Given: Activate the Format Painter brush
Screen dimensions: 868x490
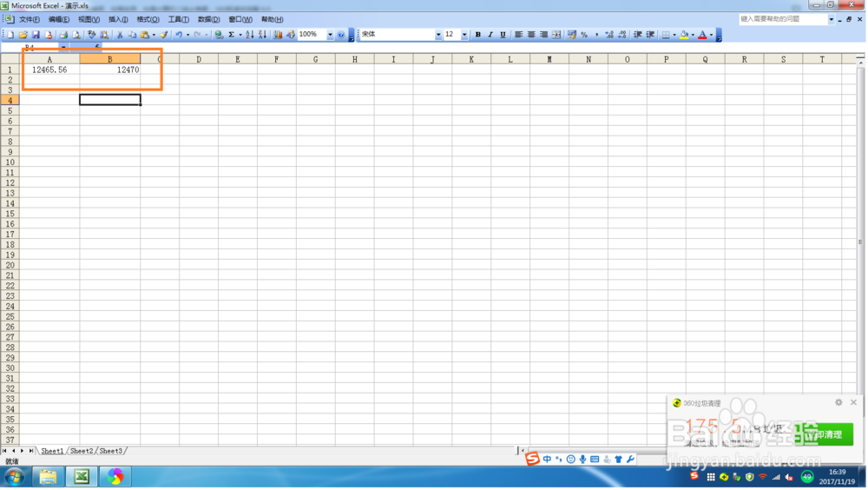Looking at the screenshot, I should pos(164,35).
